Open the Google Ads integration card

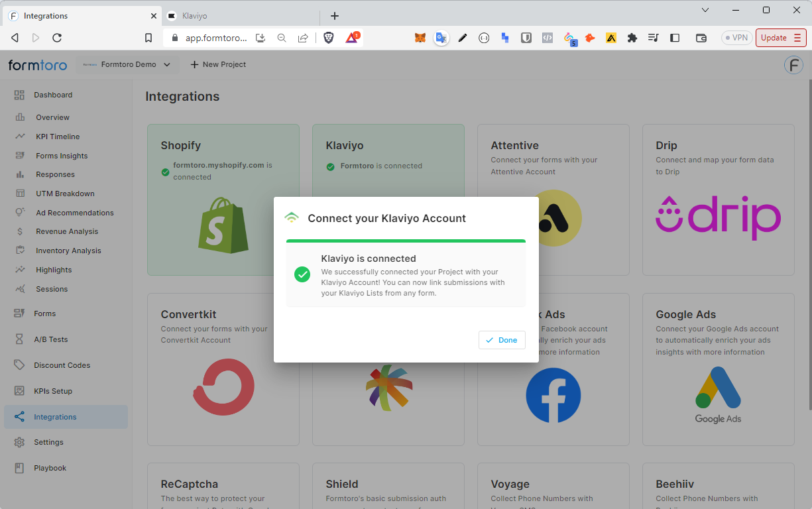click(719, 369)
